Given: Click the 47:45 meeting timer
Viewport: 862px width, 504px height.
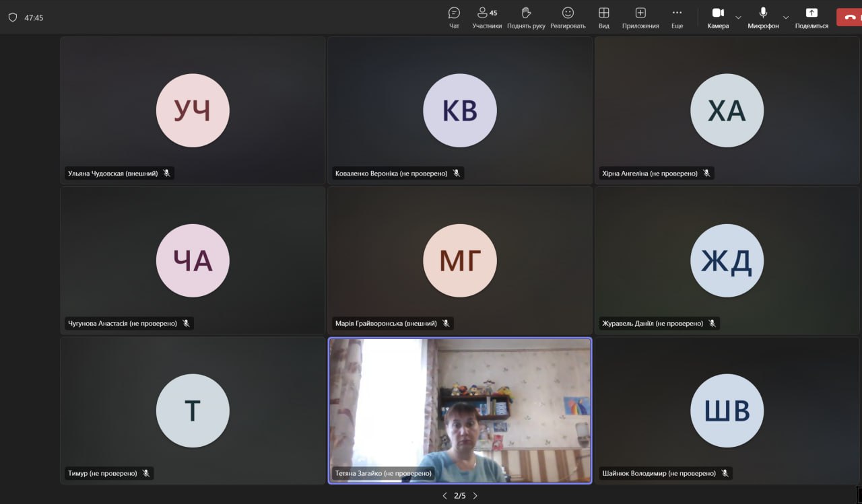Looking at the screenshot, I should [x=34, y=17].
